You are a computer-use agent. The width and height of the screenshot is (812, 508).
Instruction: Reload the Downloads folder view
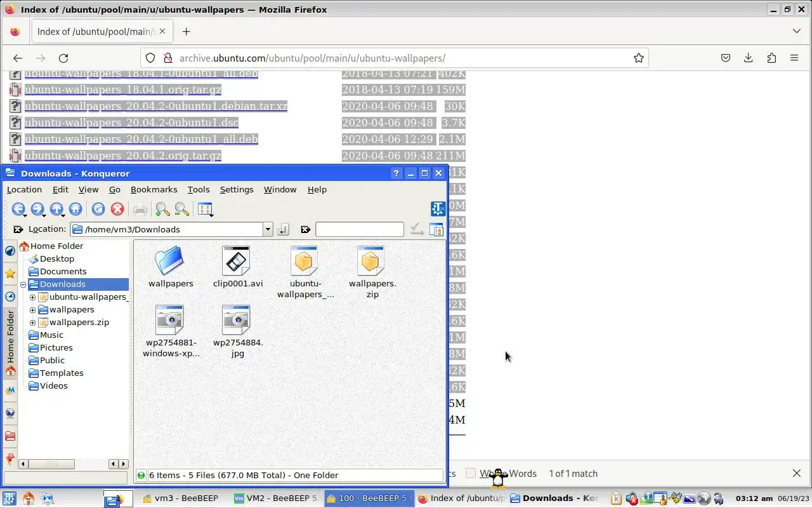(x=98, y=209)
